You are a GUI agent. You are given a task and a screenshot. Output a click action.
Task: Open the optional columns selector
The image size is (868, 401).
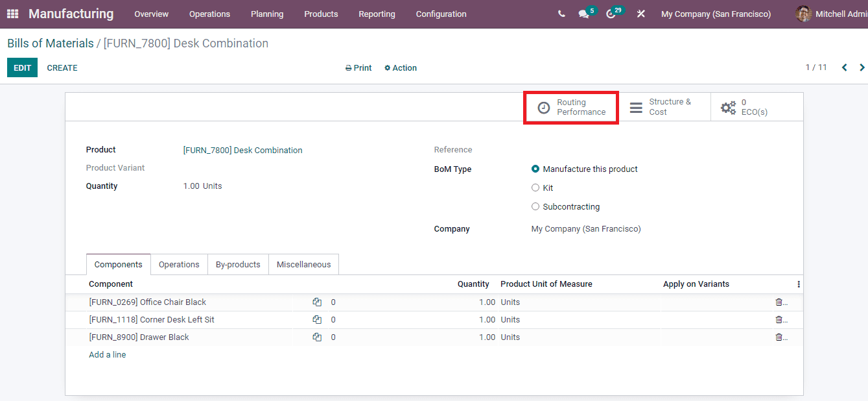pyautogui.click(x=798, y=284)
